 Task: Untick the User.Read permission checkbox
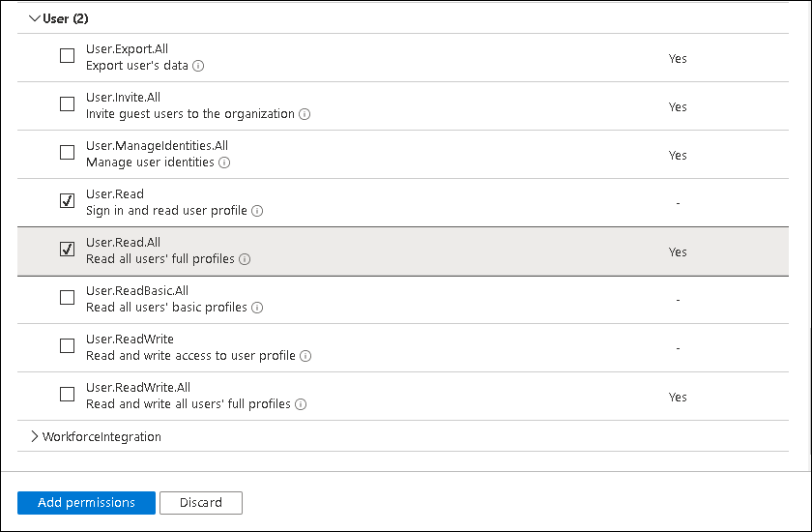coord(67,201)
